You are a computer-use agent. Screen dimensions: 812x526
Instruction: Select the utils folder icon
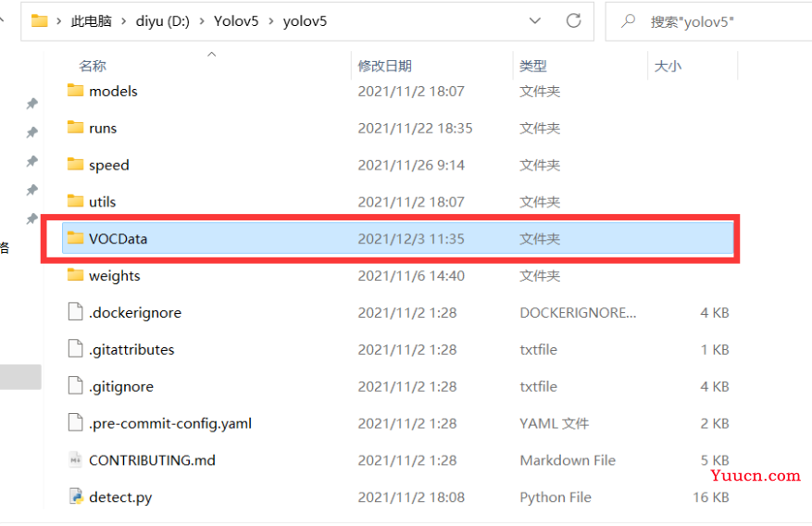75,201
